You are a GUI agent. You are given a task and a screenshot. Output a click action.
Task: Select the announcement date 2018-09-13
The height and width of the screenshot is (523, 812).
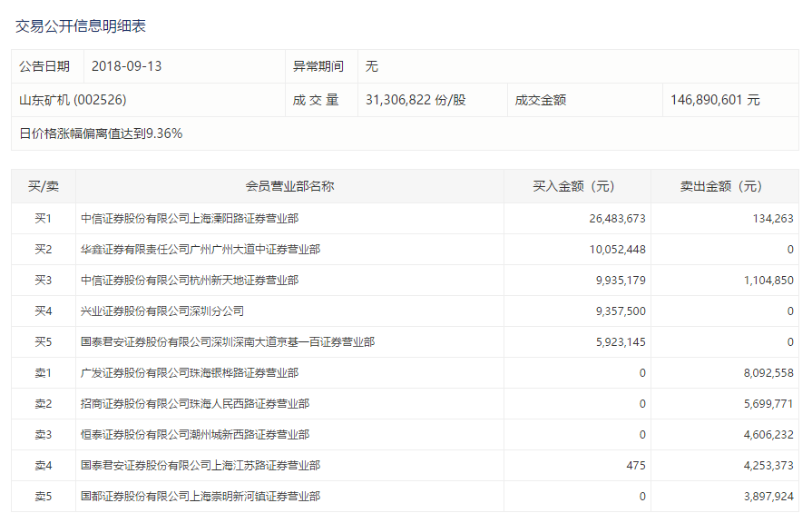126,66
